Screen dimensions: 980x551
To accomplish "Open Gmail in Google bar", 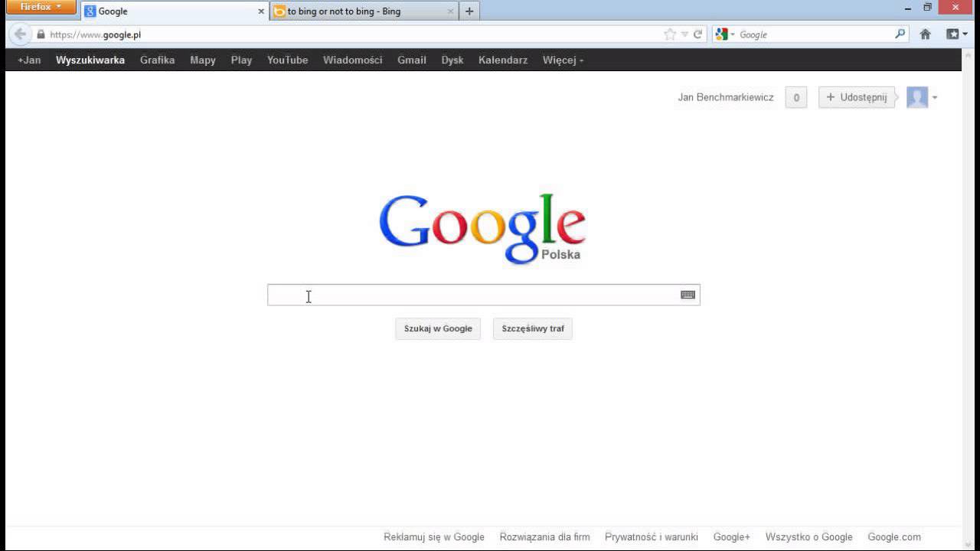I will click(411, 60).
